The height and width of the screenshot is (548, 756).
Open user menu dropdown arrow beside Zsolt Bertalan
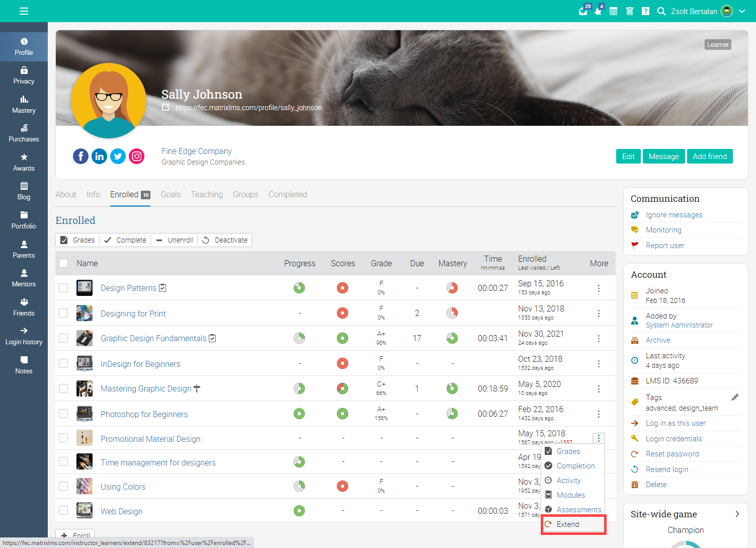pyautogui.click(x=742, y=11)
